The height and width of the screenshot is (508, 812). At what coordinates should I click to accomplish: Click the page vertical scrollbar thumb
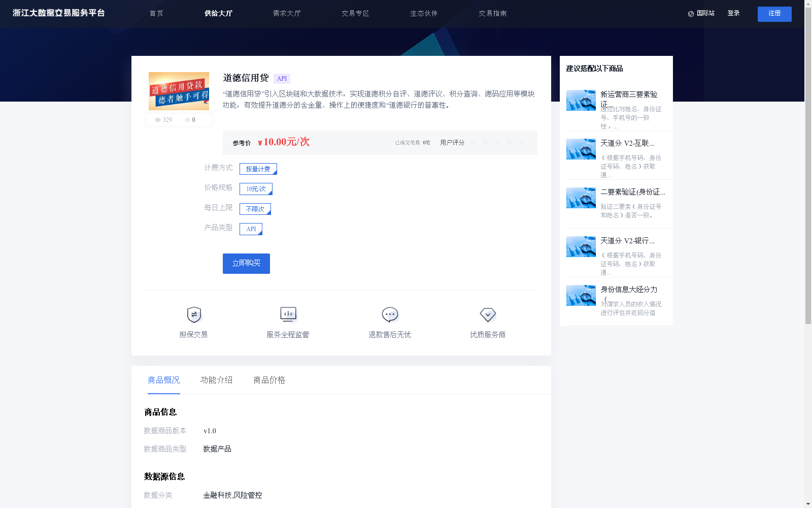pos(808,165)
